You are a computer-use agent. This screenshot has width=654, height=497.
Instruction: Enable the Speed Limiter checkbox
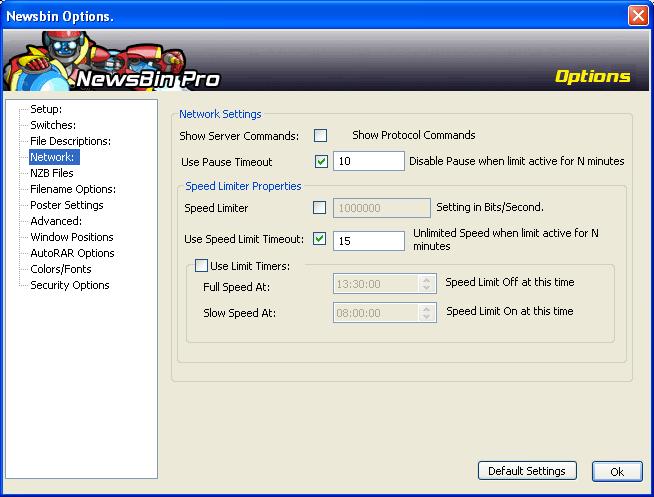click(320, 208)
